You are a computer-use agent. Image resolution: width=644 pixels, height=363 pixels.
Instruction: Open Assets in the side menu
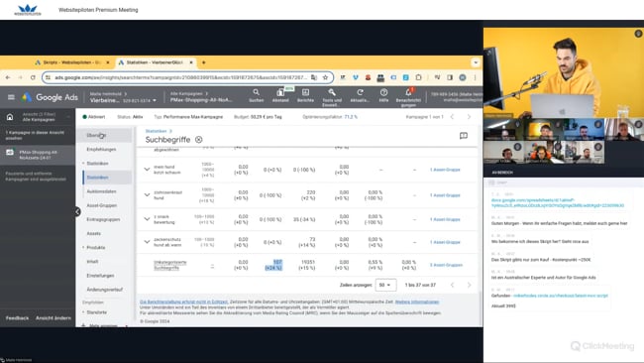(x=94, y=233)
